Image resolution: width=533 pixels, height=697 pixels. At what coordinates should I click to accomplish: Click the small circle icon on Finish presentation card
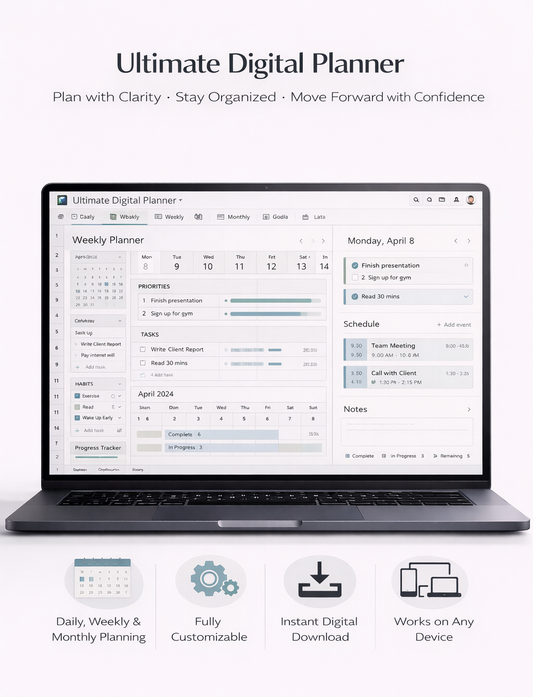point(466,265)
